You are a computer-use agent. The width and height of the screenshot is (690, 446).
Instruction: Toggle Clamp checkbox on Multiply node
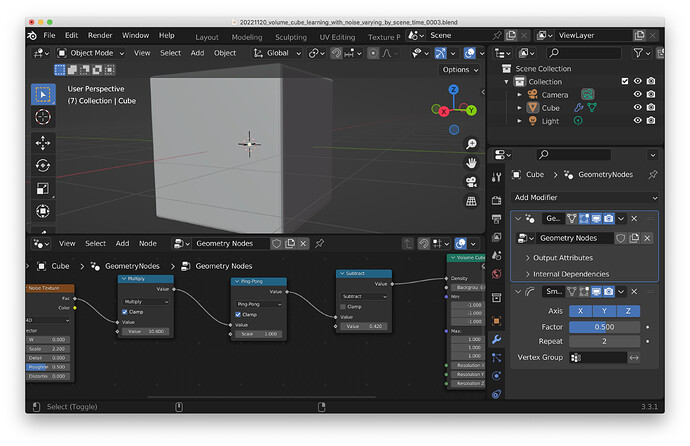point(125,312)
